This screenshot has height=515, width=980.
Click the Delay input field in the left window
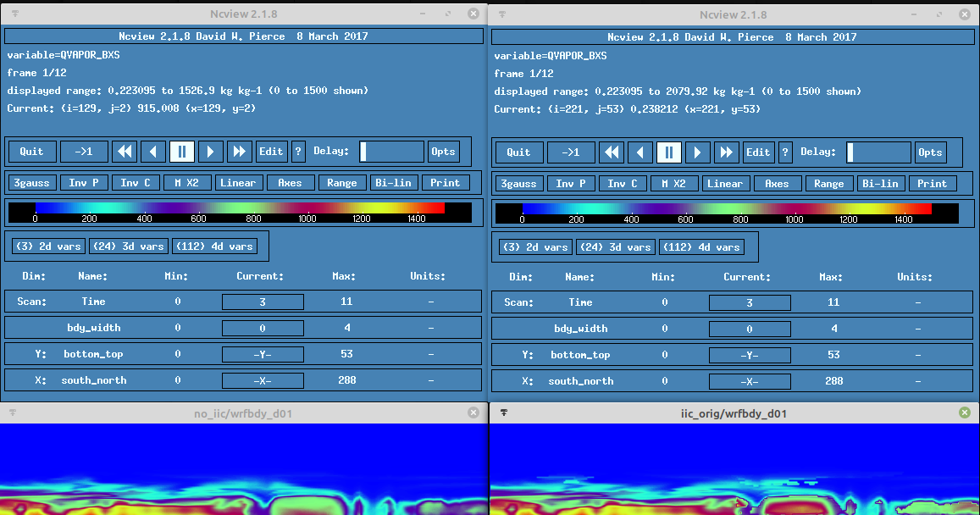pos(393,152)
